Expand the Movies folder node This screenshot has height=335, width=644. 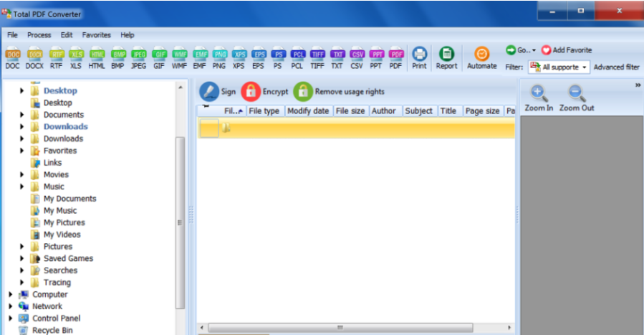(x=21, y=175)
